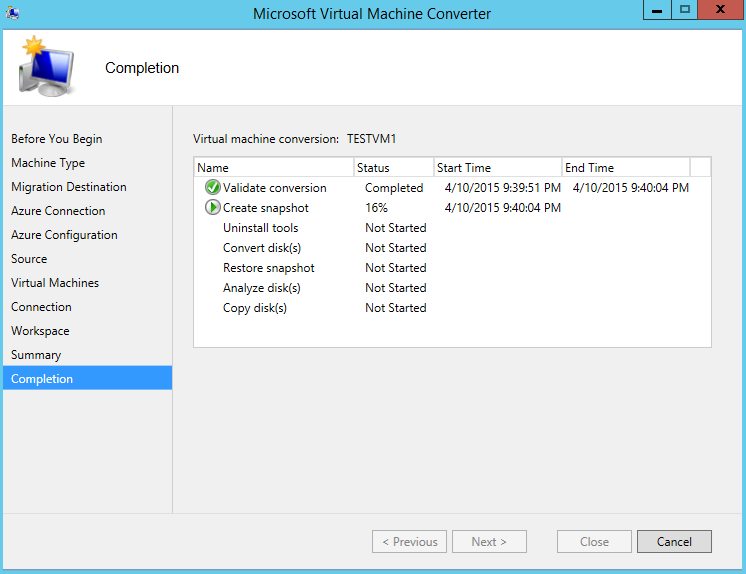Click the 16% status value
The width and height of the screenshot is (746, 574).
coord(376,208)
